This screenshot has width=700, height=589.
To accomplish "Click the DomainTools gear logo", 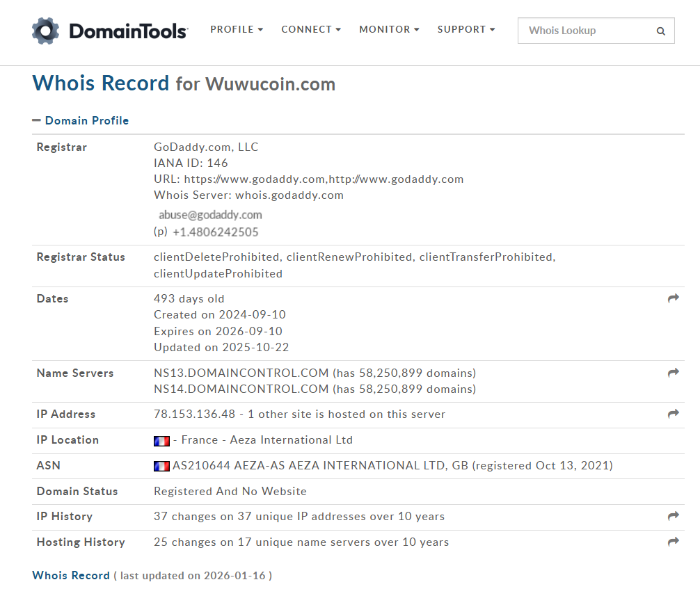I will point(46,31).
